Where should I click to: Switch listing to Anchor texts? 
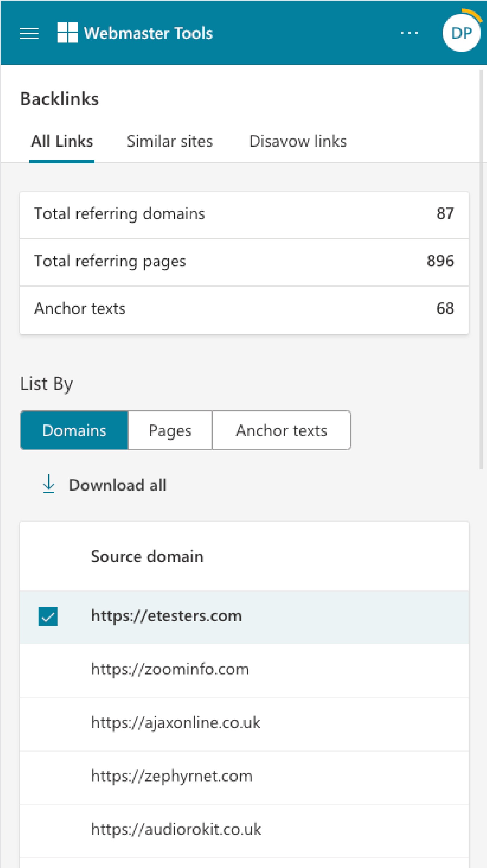pos(281,430)
